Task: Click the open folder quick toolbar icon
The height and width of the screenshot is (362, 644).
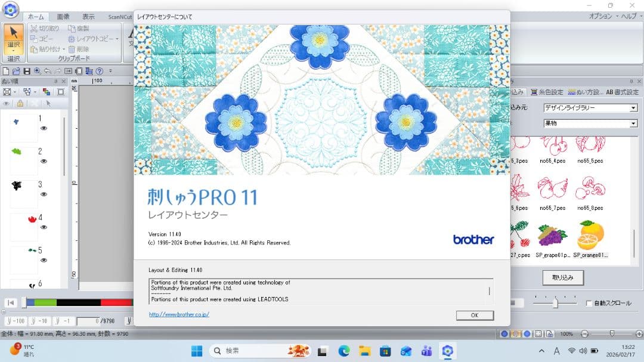Action: point(16,71)
